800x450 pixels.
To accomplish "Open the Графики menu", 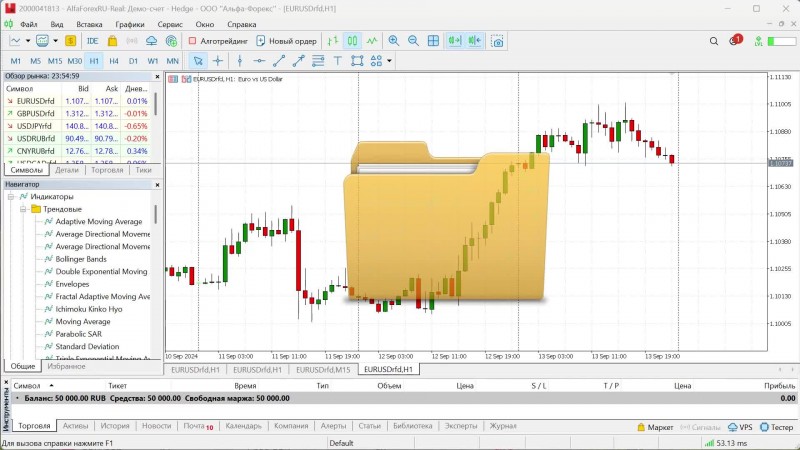I will [x=130, y=24].
